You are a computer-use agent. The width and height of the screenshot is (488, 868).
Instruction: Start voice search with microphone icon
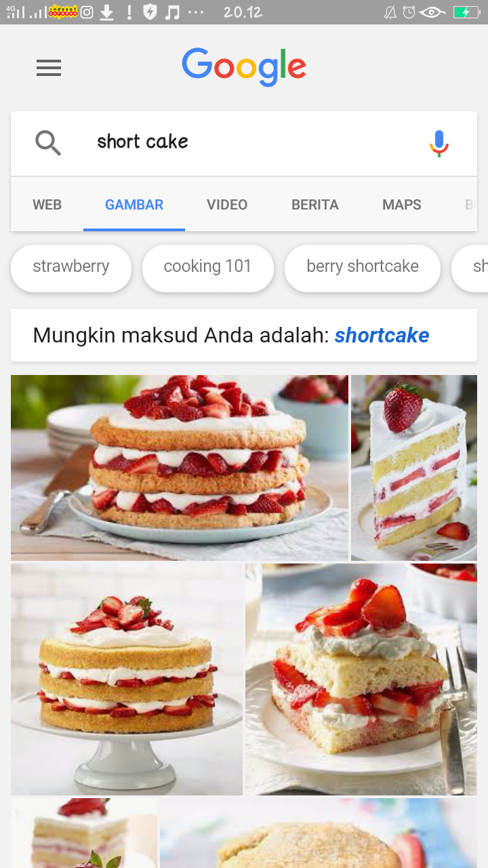439,143
